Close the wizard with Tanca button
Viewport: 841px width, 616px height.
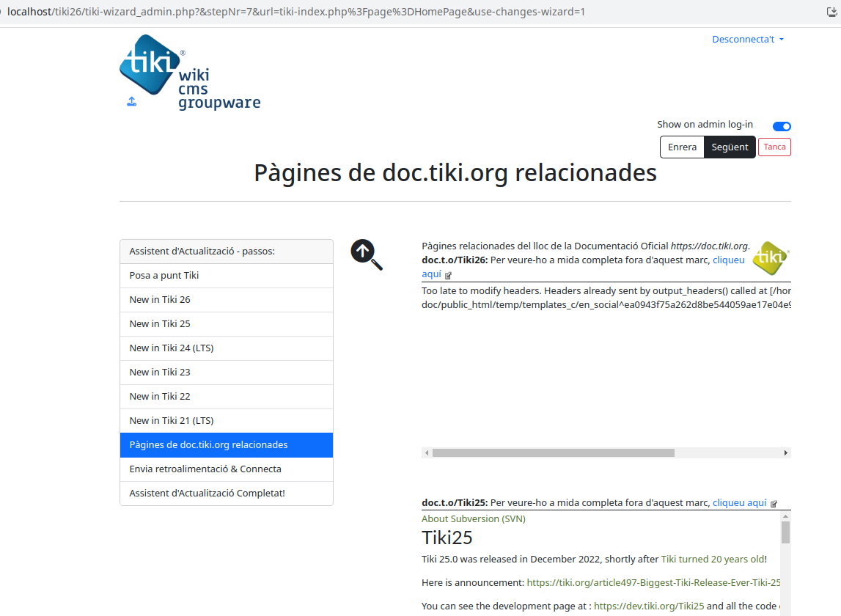(774, 147)
